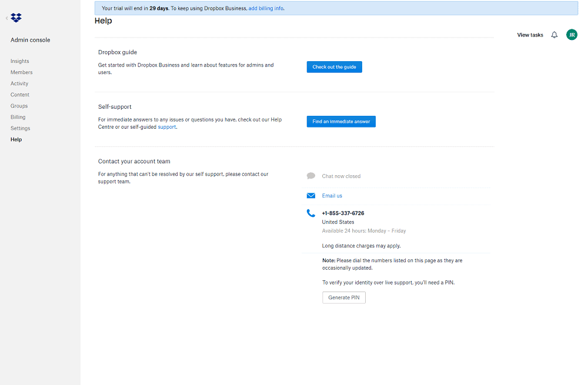The width and height of the screenshot is (588, 385).
Task: Click Generate PIN button
Action: (x=344, y=297)
